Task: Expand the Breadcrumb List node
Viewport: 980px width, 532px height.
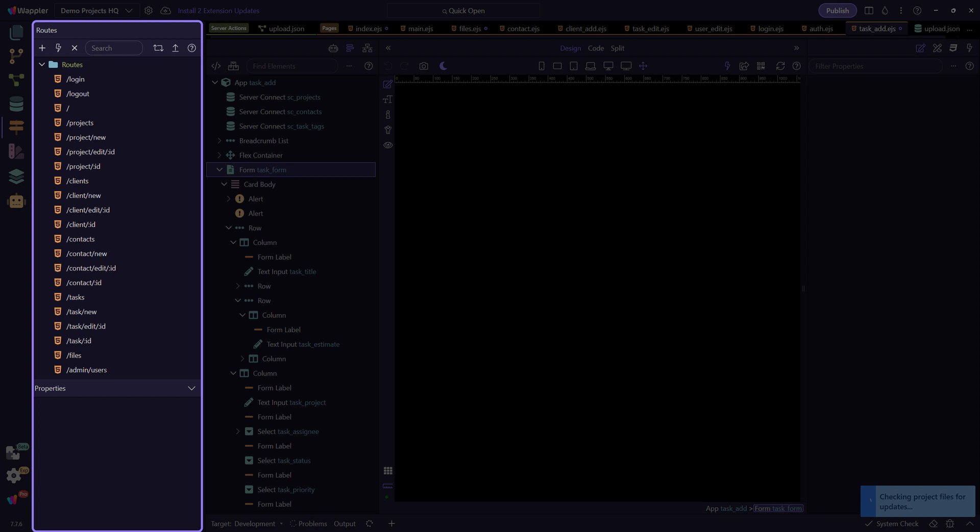Action: coord(219,141)
